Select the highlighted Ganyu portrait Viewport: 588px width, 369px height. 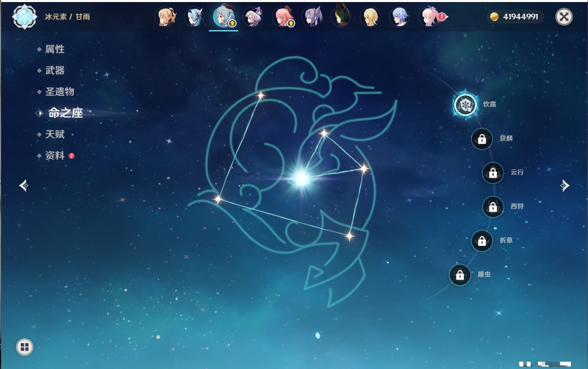click(x=224, y=16)
